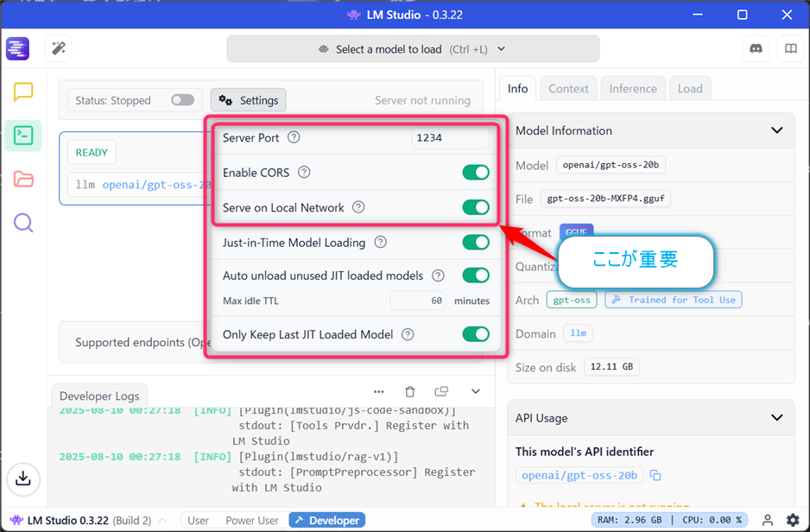Click the Settings button

click(249, 100)
